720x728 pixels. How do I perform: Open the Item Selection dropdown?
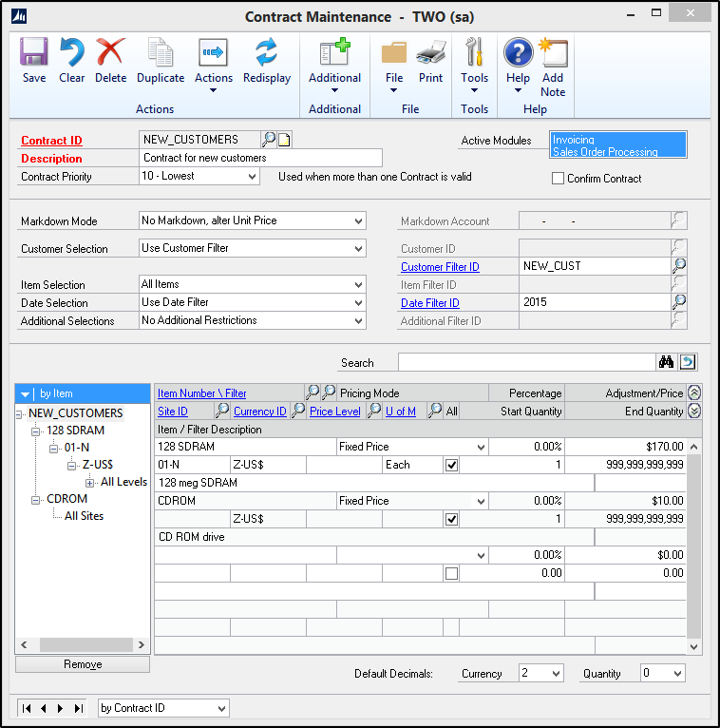[358, 284]
